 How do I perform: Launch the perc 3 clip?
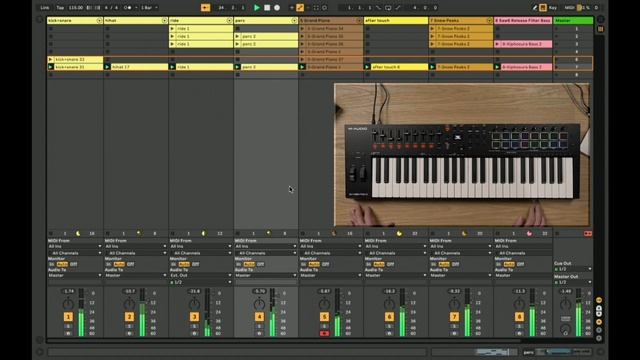coord(238,67)
